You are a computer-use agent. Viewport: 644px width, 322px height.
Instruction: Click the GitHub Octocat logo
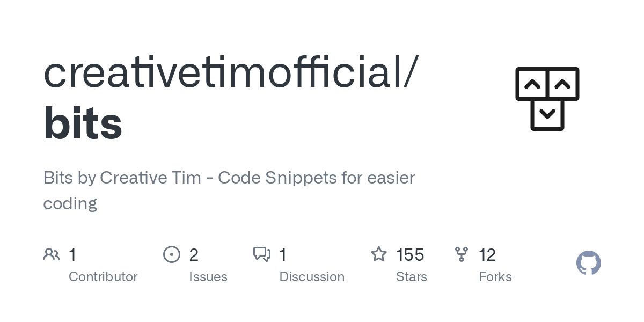[588, 263]
